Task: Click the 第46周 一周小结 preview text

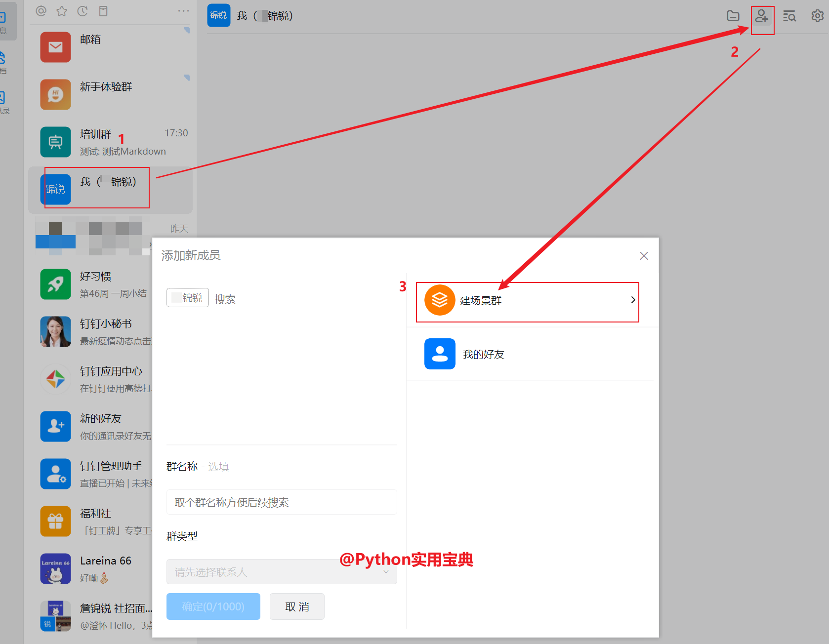Action: click(x=113, y=293)
